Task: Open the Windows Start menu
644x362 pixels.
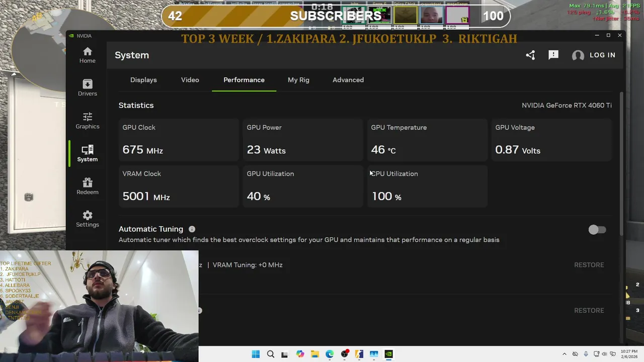Action: (x=256, y=354)
